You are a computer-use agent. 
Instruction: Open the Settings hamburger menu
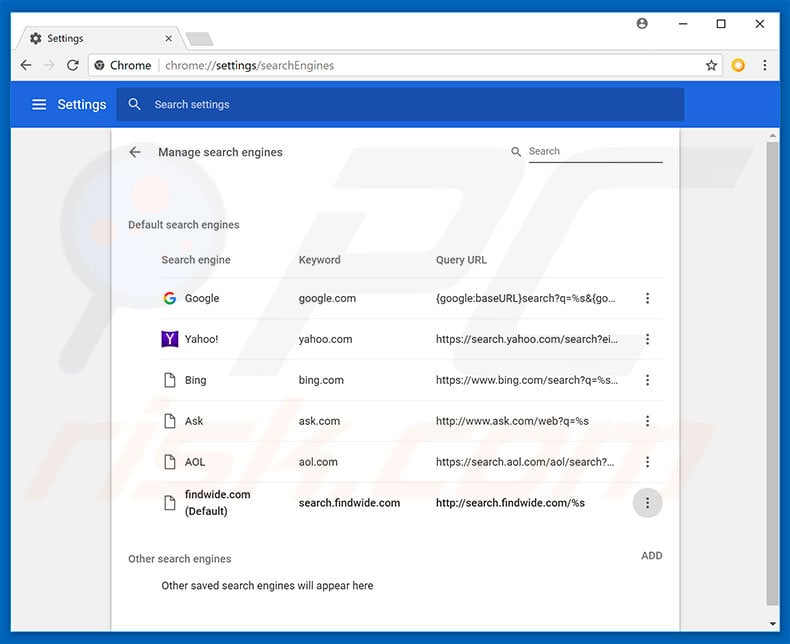pyautogui.click(x=39, y=104)
